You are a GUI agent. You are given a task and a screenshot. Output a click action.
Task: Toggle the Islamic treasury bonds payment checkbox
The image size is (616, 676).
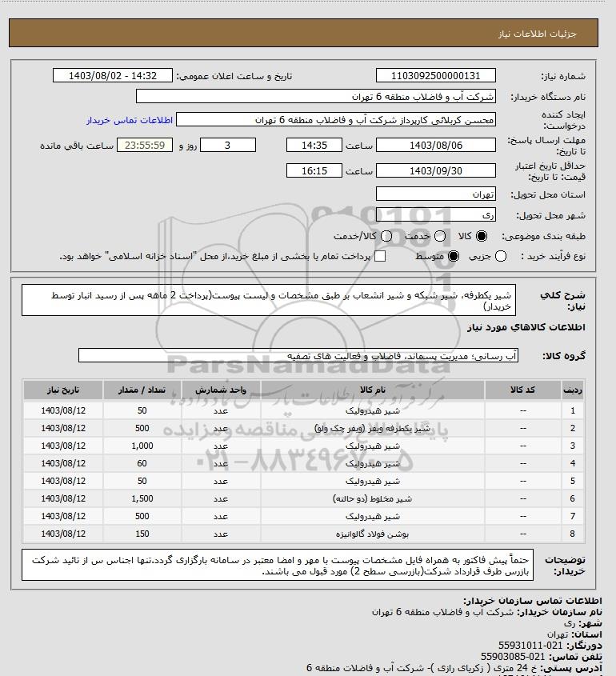[380, 256]
